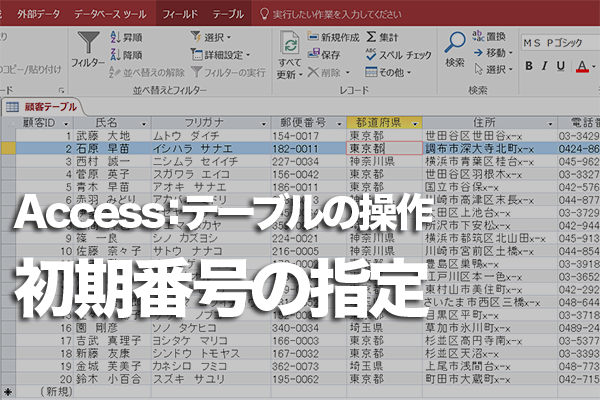Click the lightbulb Tell Me icon
Screen dimensions: 600x400
tap(264, 14)
